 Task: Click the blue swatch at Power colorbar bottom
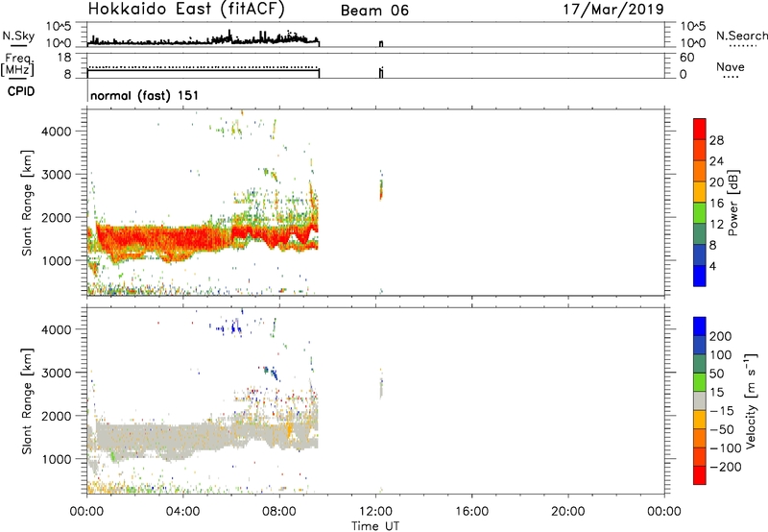(x=700, y=276)
